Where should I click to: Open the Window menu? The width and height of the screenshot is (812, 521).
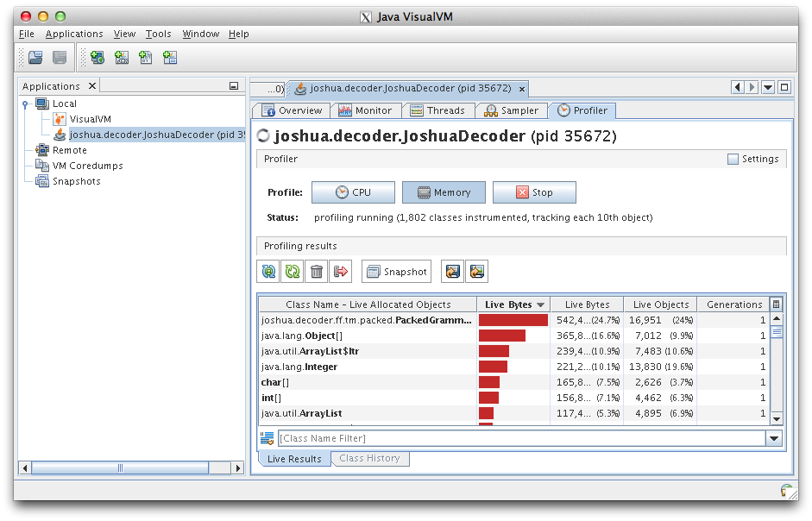pos(200,34)
